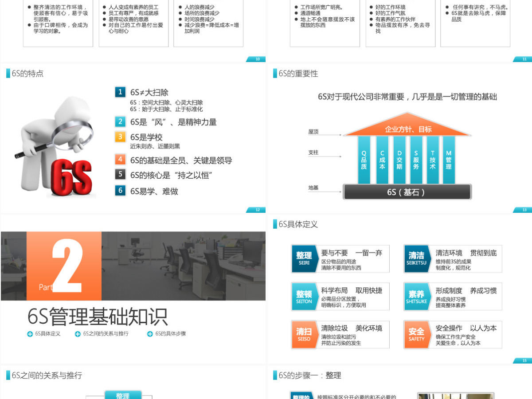Click the label 屋顶
The width and height of the screenshot is (532, 399).
(x=313, y=132)
